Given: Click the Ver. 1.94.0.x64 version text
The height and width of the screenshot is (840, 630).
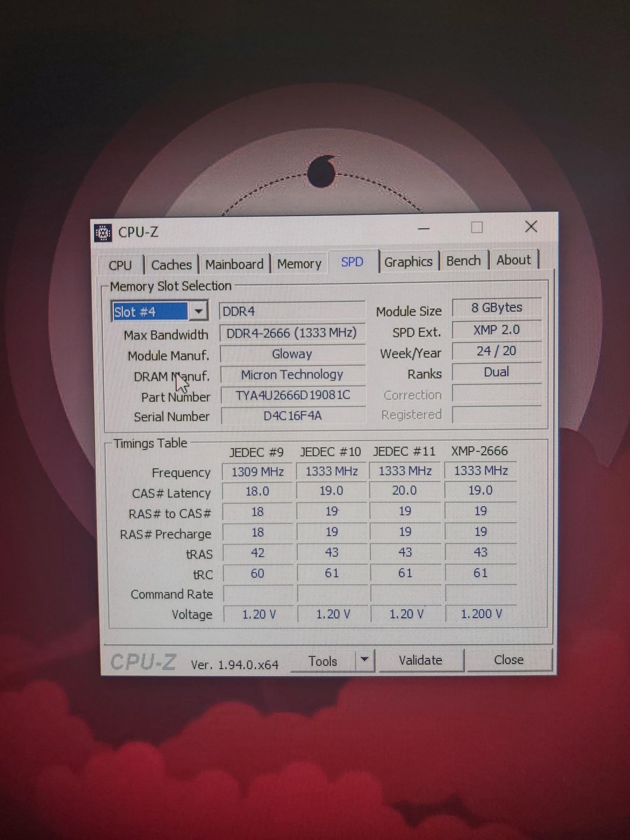Looking at the screenshot, I should pyautogui.click(x=235, y=664).
